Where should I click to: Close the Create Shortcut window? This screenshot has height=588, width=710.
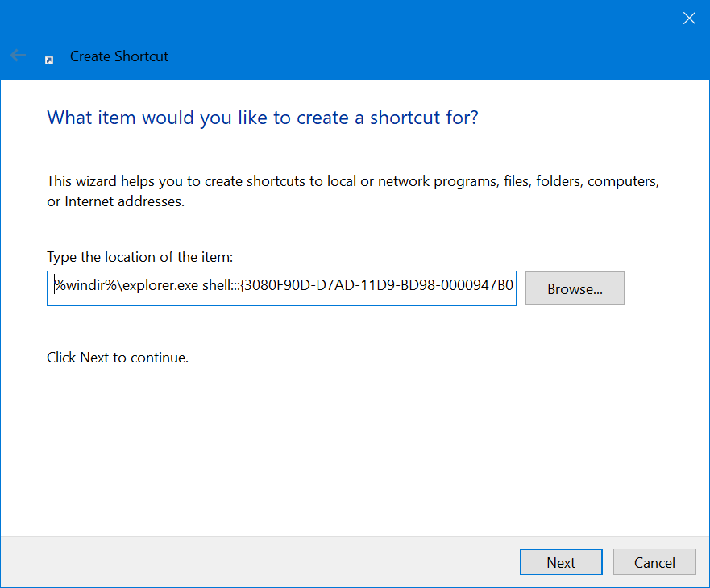(689, 19)
